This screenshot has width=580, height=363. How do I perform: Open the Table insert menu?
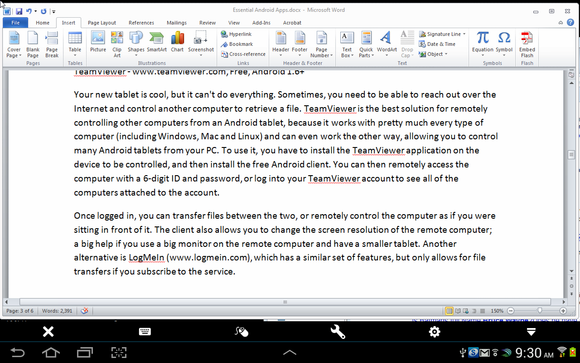coord(75,44)
